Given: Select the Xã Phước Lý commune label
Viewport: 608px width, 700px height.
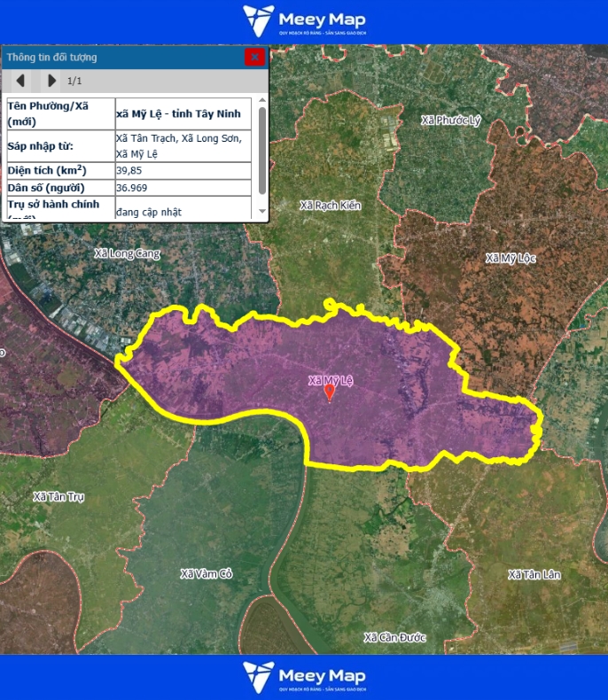Looking at the screenshot, I should click(451, 121).
